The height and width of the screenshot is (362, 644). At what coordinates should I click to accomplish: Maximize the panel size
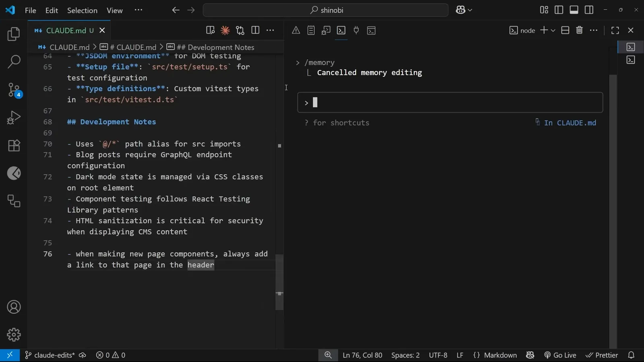point(615,30)
